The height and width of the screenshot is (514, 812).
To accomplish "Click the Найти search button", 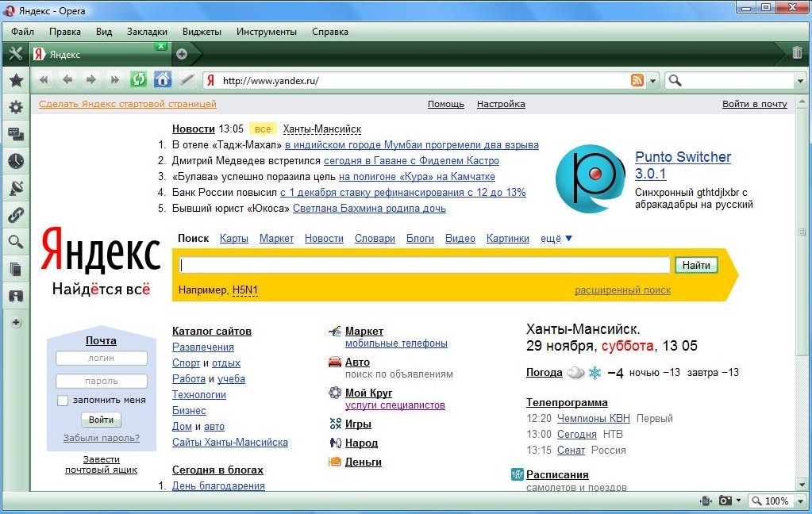I will [696, 265].
